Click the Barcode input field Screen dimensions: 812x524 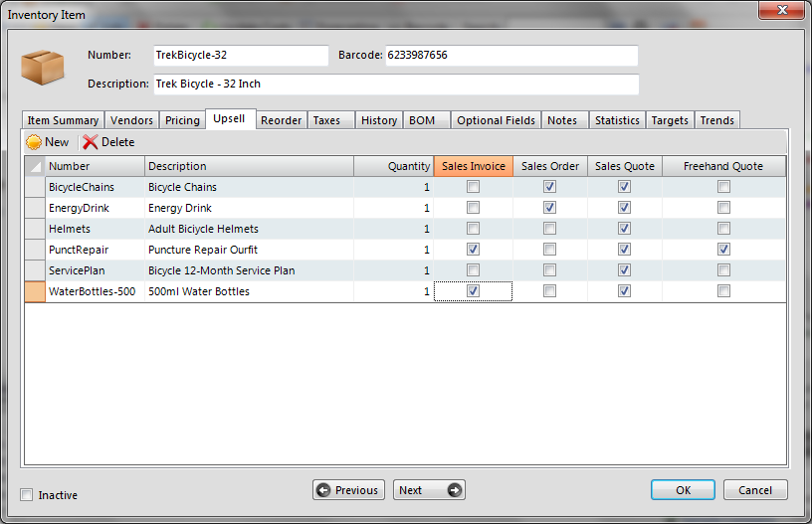tap(511, 55)
